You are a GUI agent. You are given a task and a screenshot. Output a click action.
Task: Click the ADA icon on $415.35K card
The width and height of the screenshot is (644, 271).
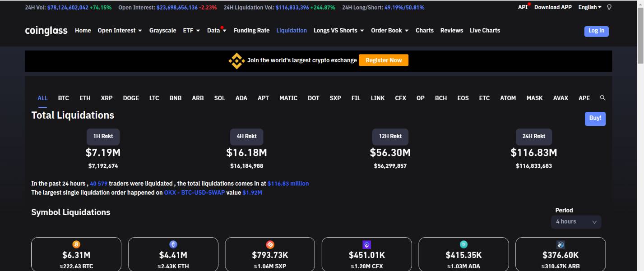coord(463,244)
